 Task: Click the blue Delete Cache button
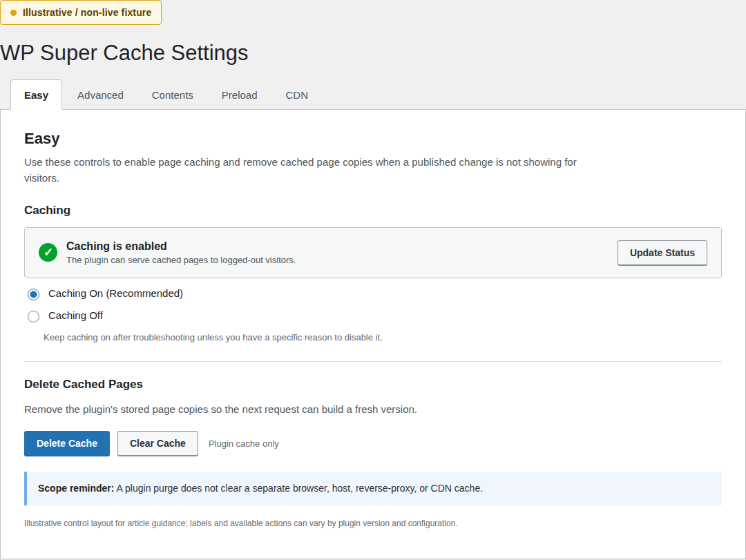coord(67,443)
